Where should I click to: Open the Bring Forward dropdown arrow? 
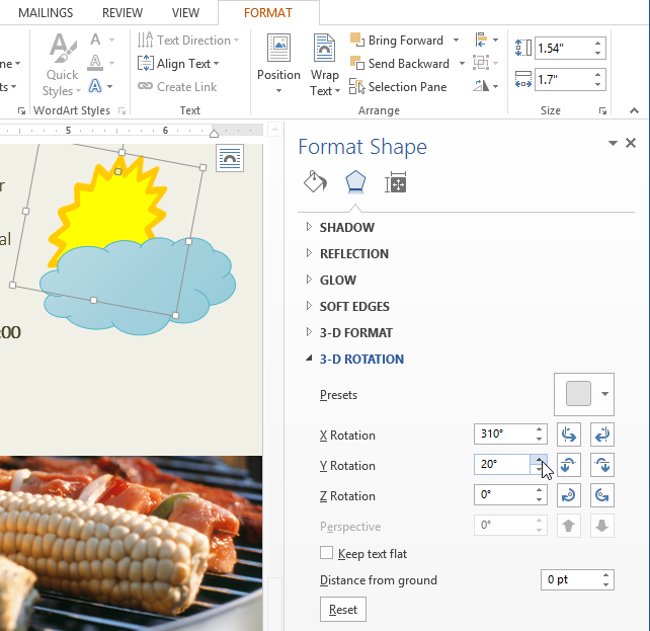pyautogui.click(x=456, y=40)
